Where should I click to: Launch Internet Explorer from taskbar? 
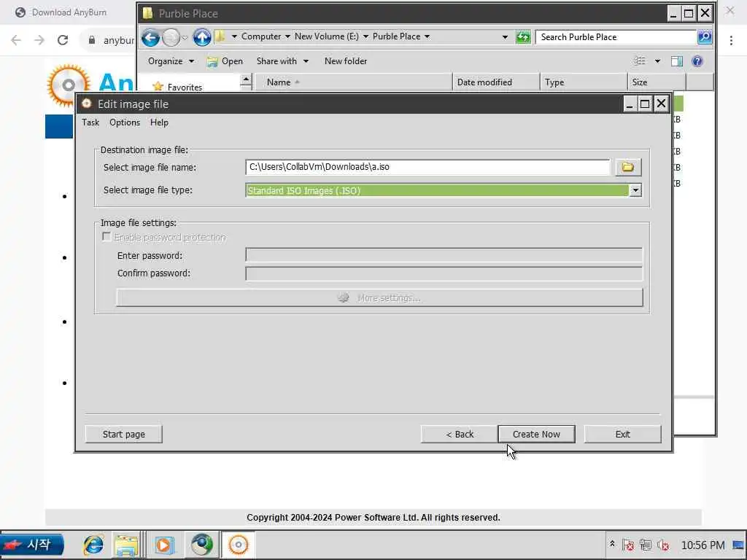[93, 545]
